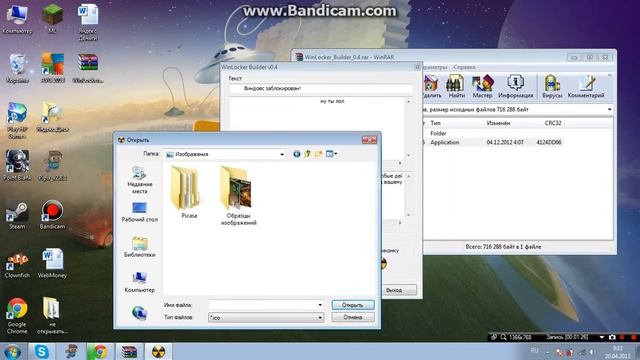Select Корзина recycle bin desktop icon
The image size is (640, 360).
click(x=17, y=68)
